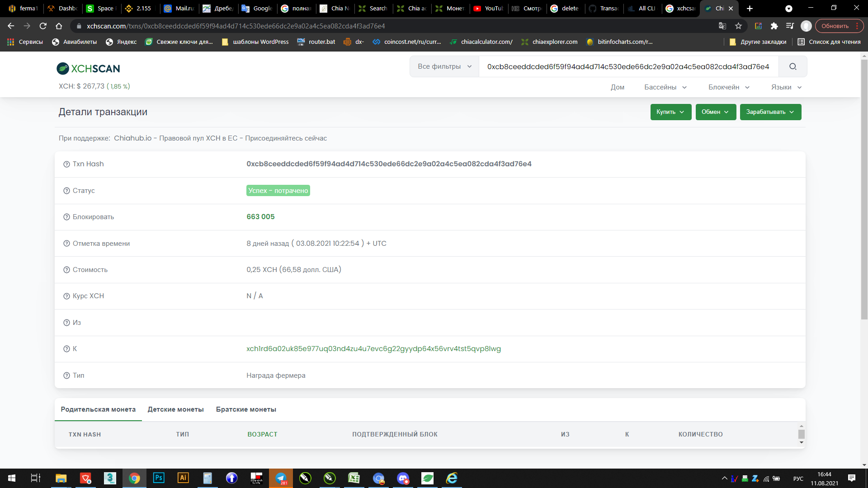Open block 663 005 link

260,217
